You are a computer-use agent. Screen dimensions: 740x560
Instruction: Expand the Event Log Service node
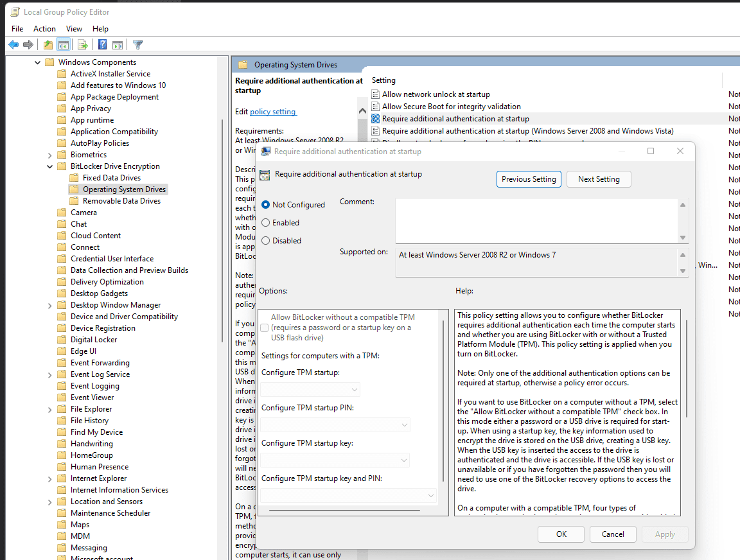(x=50, y=375)
